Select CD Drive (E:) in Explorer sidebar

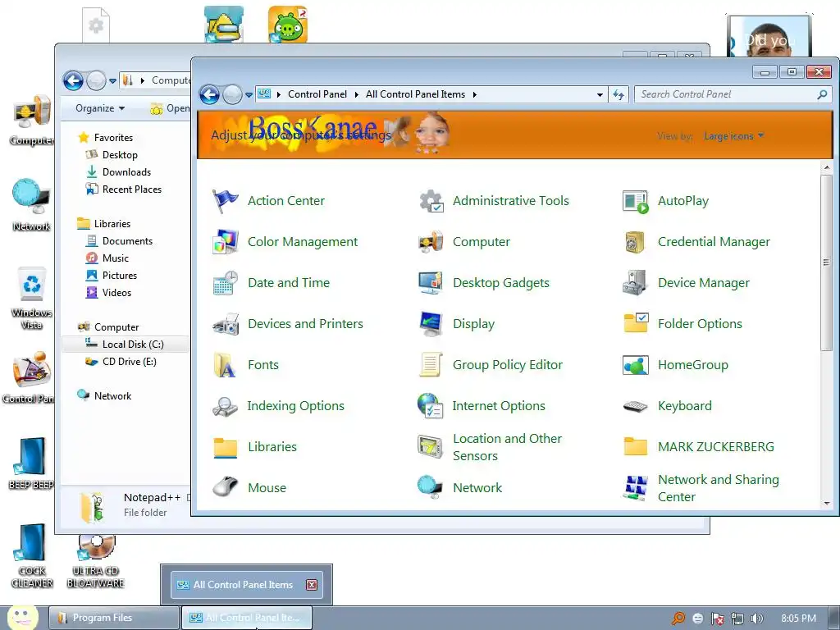coord(129,362)
